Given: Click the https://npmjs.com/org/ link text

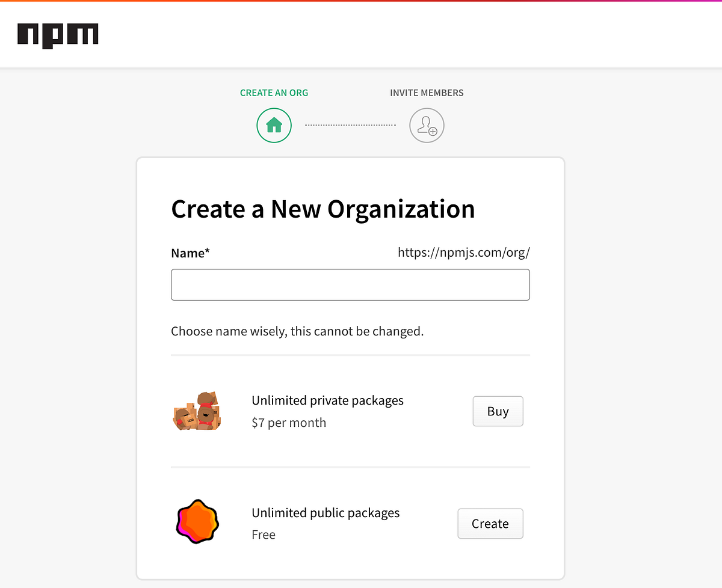Looking at the screenshot, I should (x=463, y=252).
